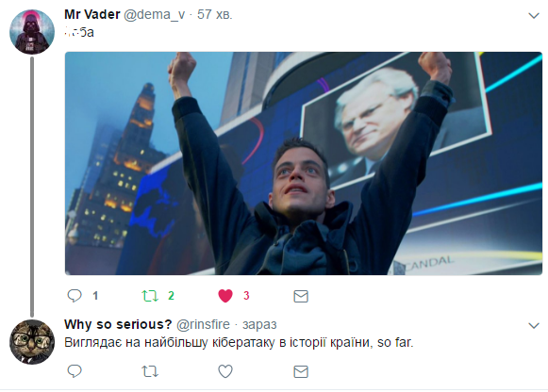Open the зараз timestamp link
The image size is (548, 392).
[259, 325]
